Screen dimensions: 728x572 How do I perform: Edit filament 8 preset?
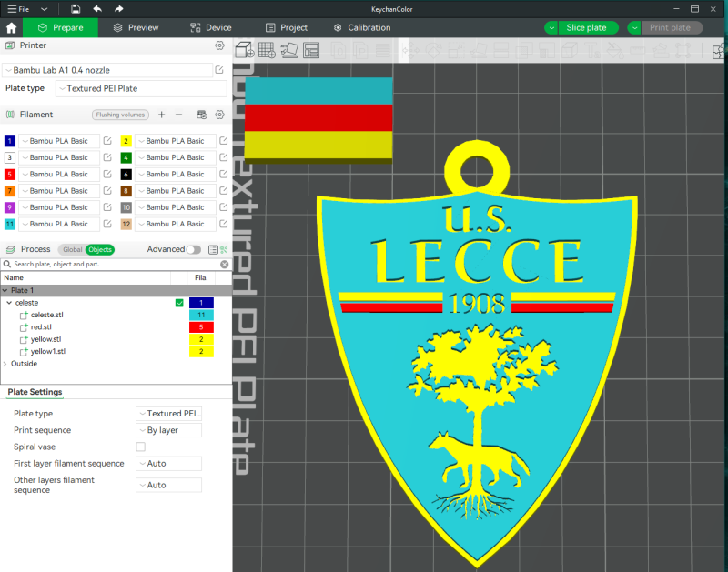click(223, 191)
